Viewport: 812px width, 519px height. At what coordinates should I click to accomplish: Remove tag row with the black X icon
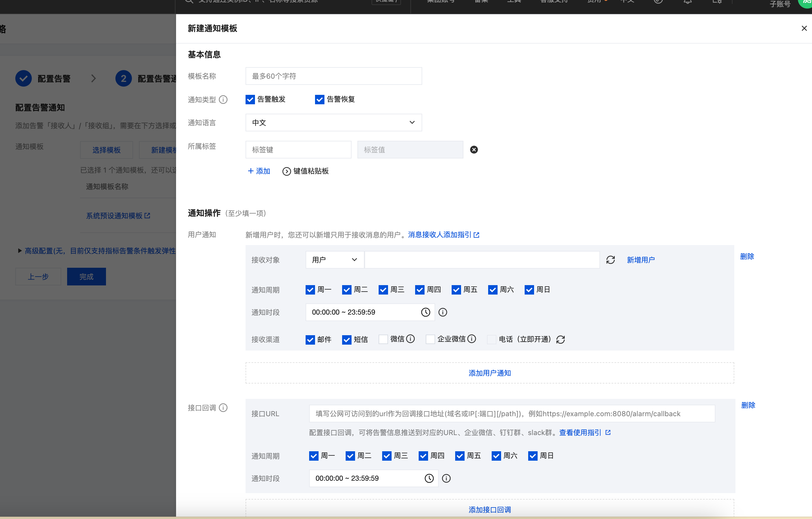(474, 150)
